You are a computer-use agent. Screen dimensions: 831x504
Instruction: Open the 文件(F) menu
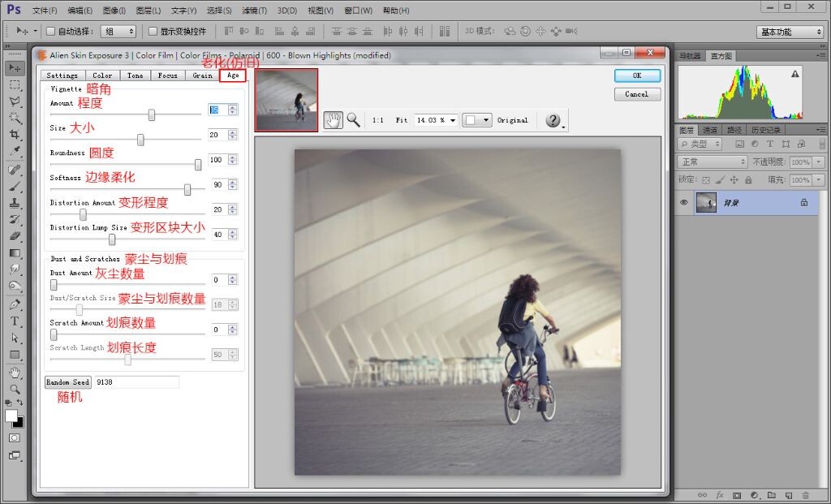pyautogui.click(x=45, y=10)
